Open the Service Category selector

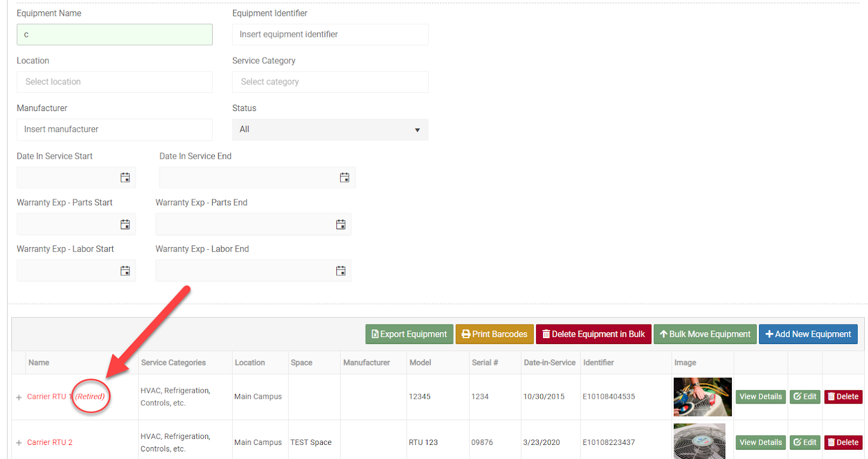[x=330, y=82]
